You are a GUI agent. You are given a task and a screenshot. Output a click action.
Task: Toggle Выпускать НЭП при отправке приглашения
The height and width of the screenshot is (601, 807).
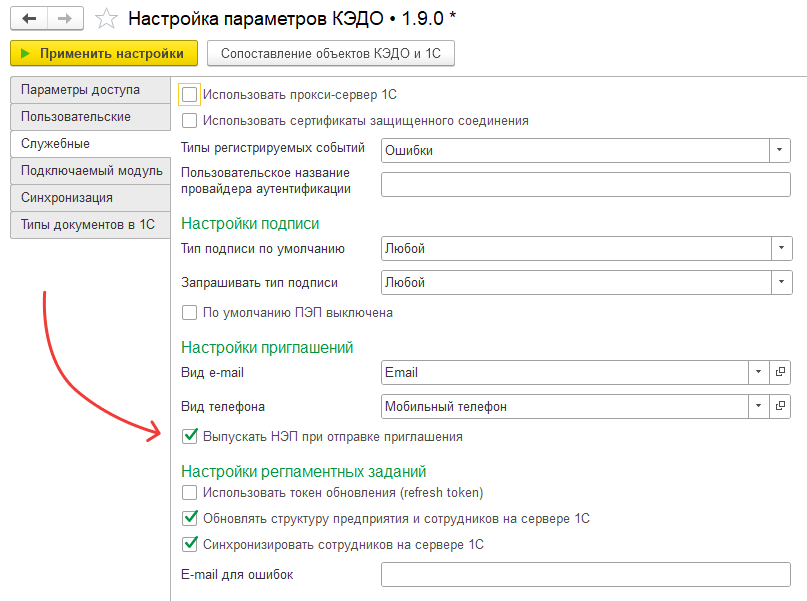189,436
